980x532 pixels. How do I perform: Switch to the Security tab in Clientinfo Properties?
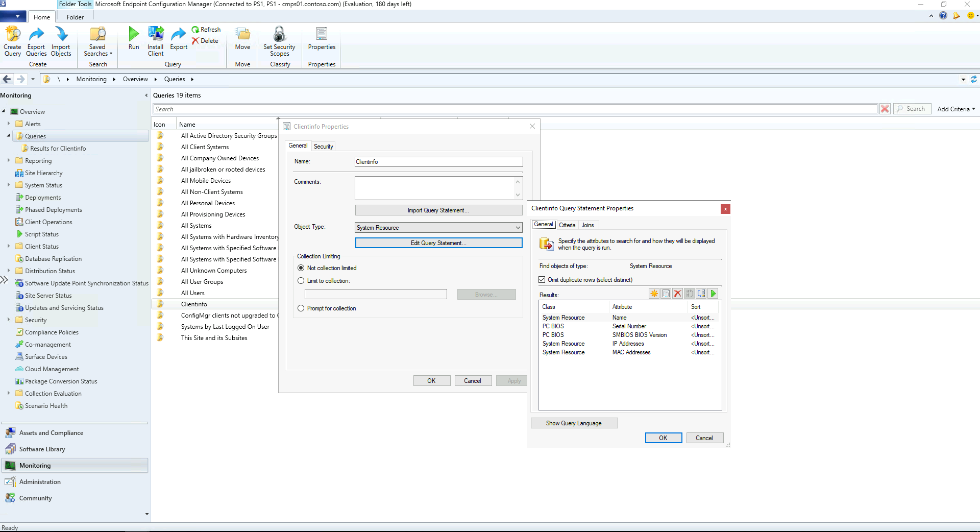pyautogui.click(x=323, y=146)
